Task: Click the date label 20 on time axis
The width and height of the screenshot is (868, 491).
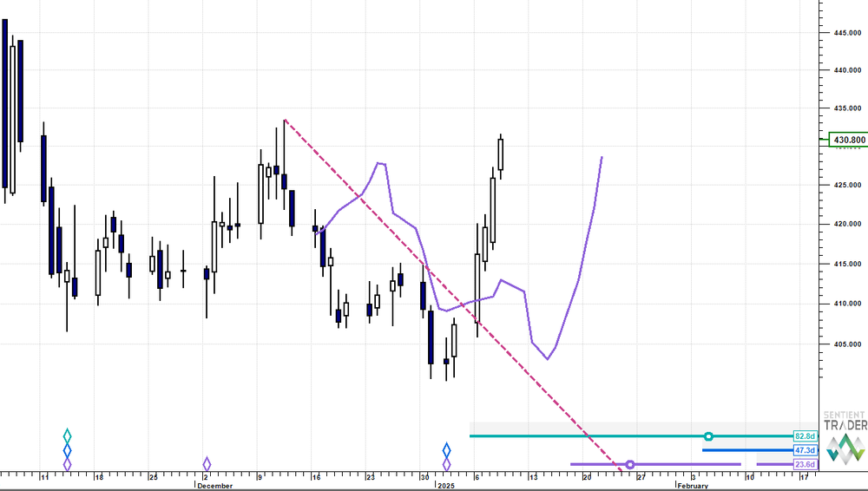Action: click(x=588, y=477)
